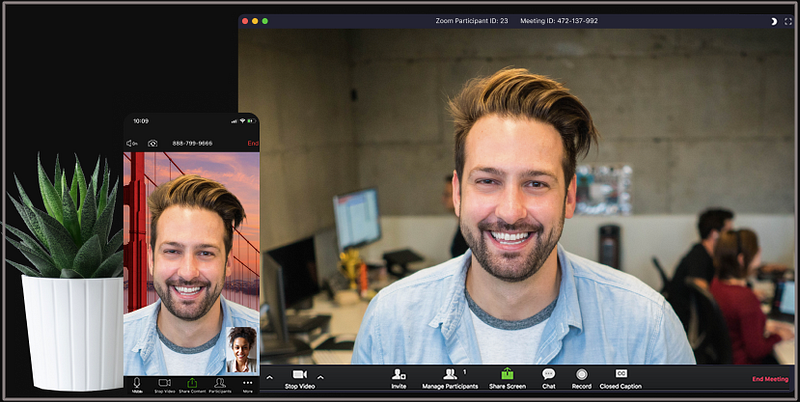
Task: Click the green Share Screen button
Action: point(507,379)
